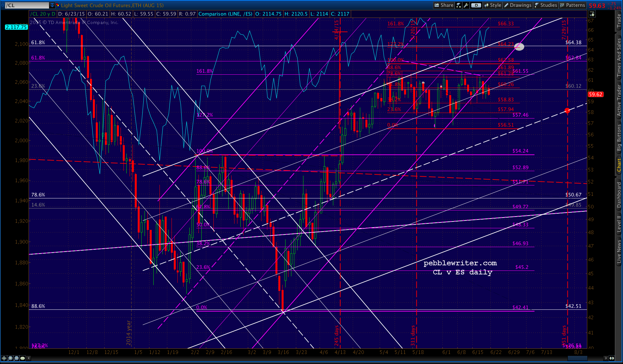Open the Level II sidebar tab
The height and width of the screenshot is (364, 623).
tap(619, 224)
